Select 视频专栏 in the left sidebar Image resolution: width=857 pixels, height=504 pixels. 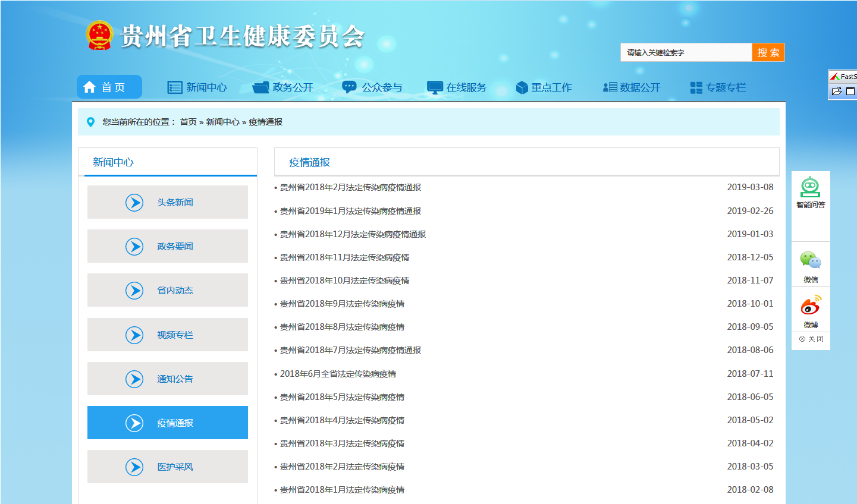[175, 335]
